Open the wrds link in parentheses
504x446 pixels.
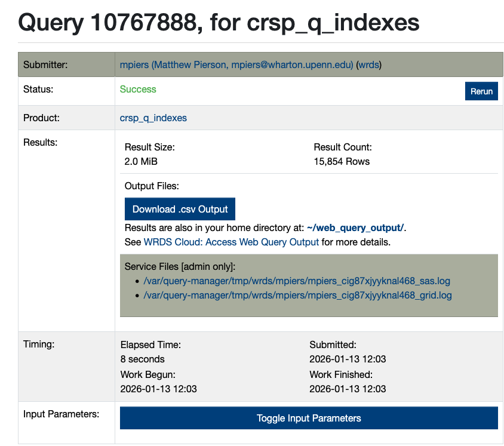[x=368, y=64]
